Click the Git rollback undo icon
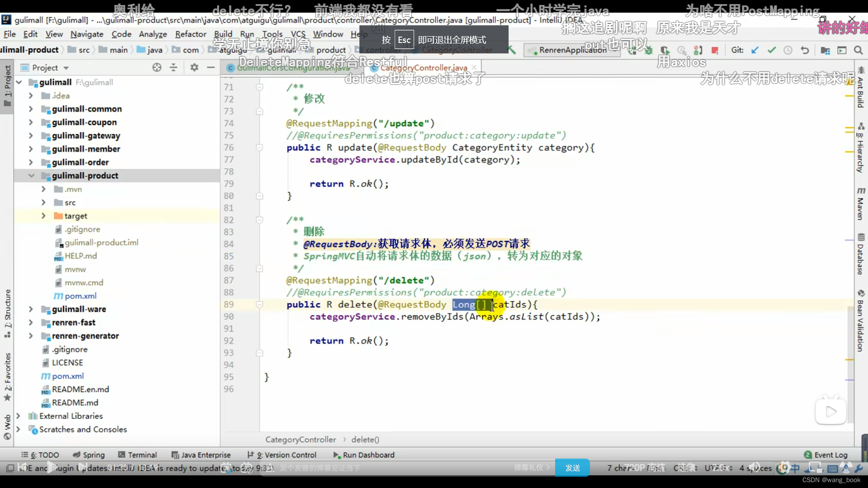Image resolution: width=868 pixels, height=488 pixels. [805, 50]
